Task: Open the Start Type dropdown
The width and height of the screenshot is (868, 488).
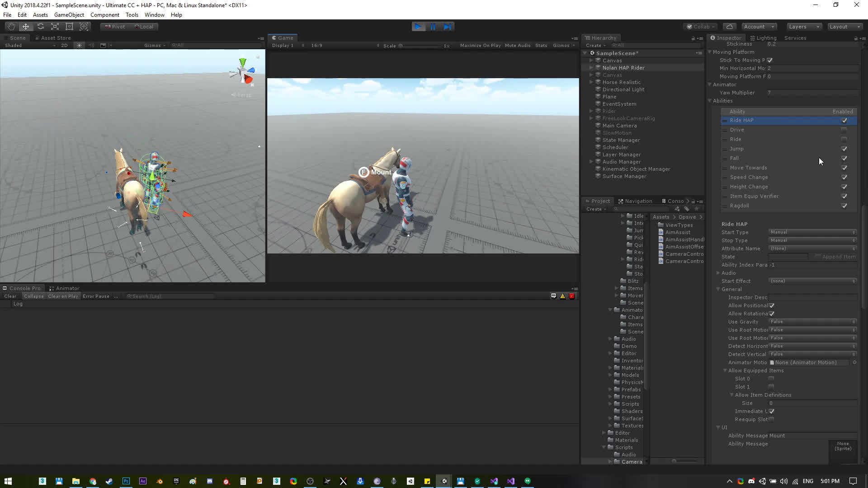Action: pos(812,232)
